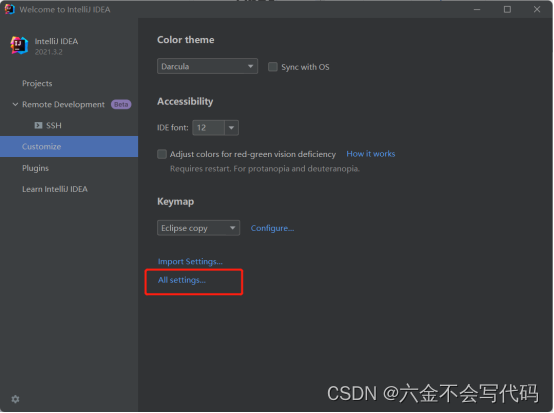
Task: Open Learn IntelliJ IDEA section
Action: pyautogui.click(x=55, y=189)
